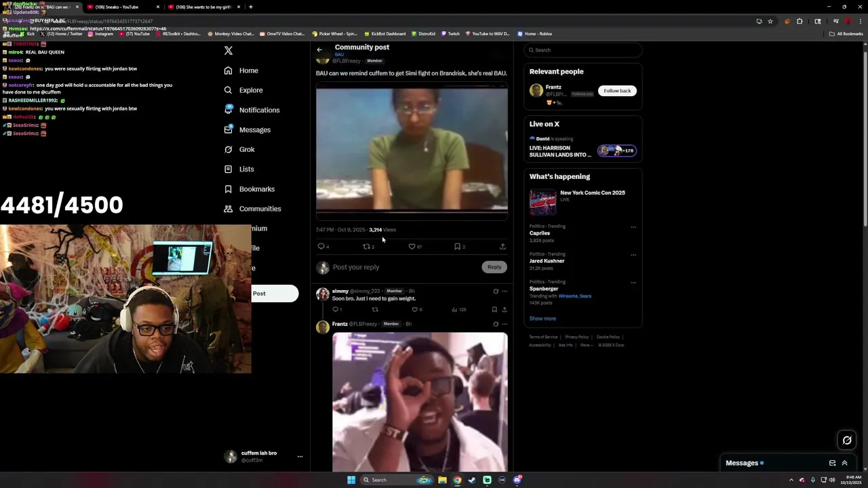This screenshot has width=868, height=488.
Task: Click the repost icon on main post
Action: click(x=366, y=247)
